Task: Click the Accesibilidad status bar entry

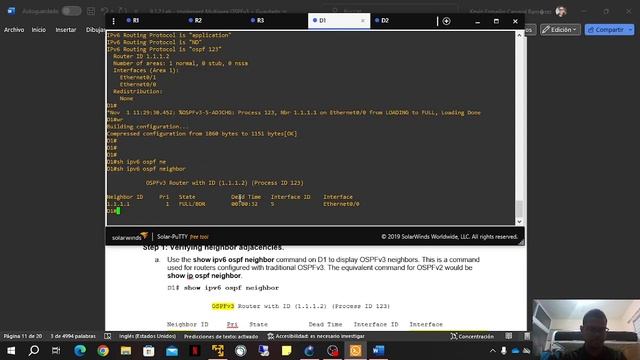Action: click(x=316, y=336)
